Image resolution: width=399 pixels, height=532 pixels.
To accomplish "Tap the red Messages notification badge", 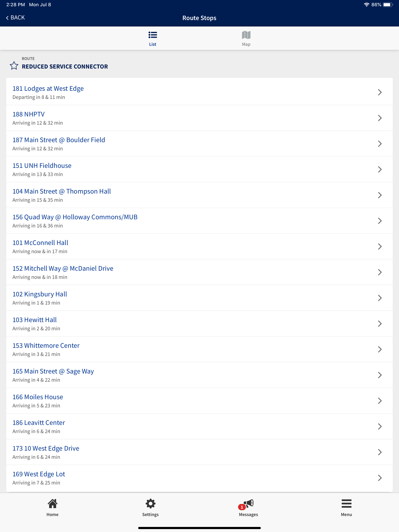I will pos(242,507).
